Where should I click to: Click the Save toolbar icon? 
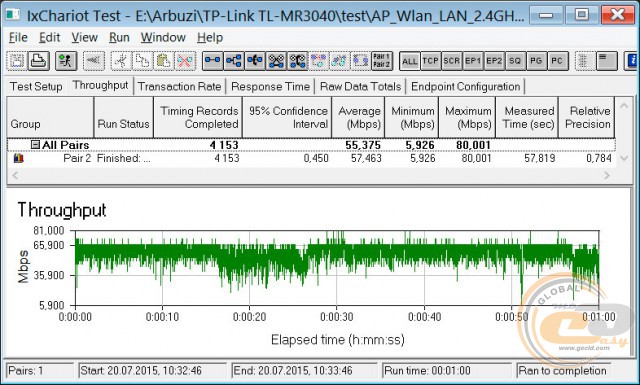(x=17, y=61)
